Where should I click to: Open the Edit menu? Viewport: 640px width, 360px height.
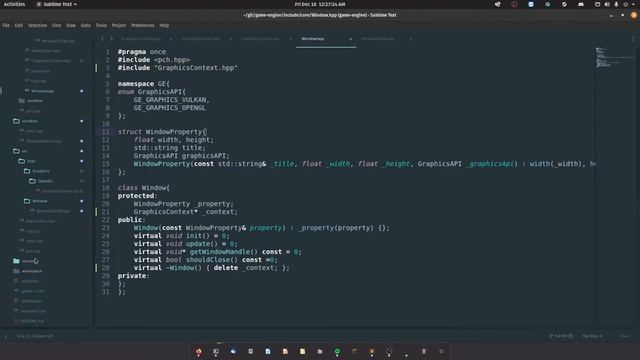click(x=19, y=25)
